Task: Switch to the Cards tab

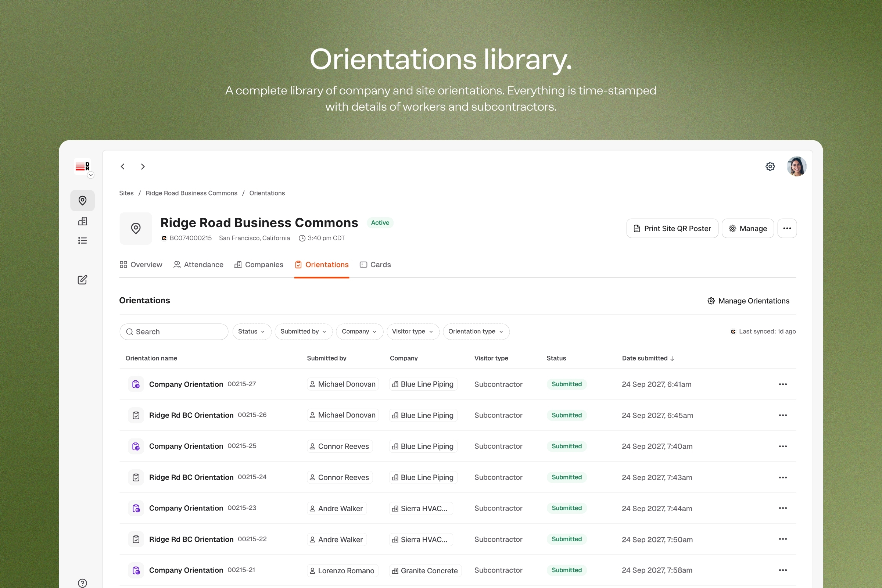Action: click(x=375, y=265)
